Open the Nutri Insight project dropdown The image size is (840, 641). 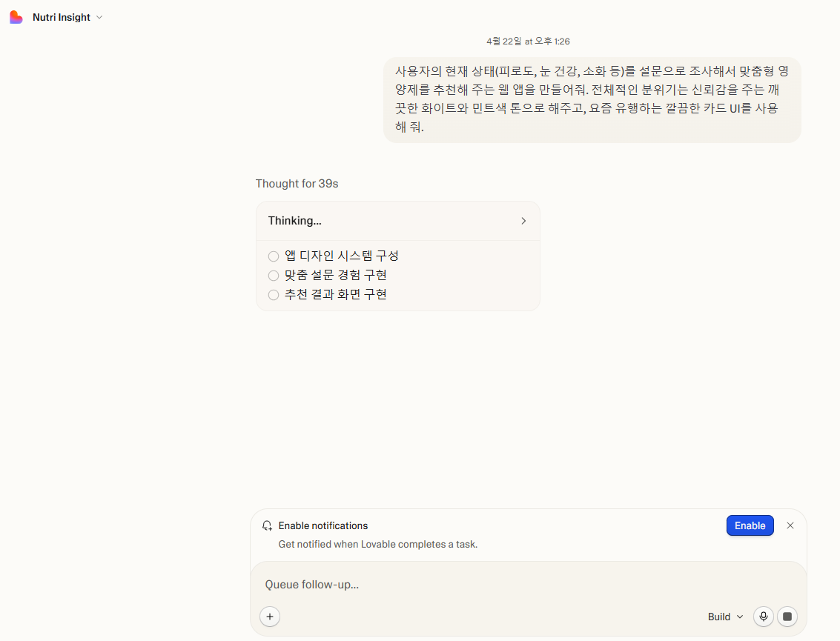pyautogui.click(x=99, y=17)
